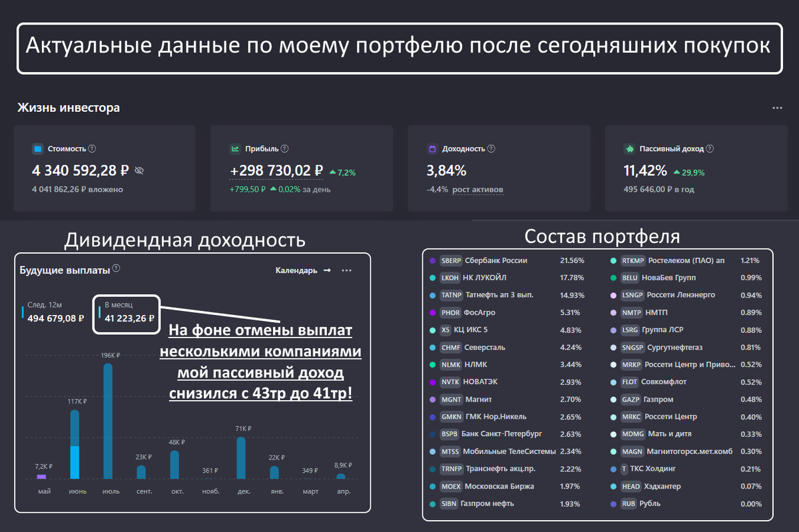Image resolution: width=799 pixels, height=532 pixels.
Task: Select the Совкомфлот holding name
Action: point(664,382)
